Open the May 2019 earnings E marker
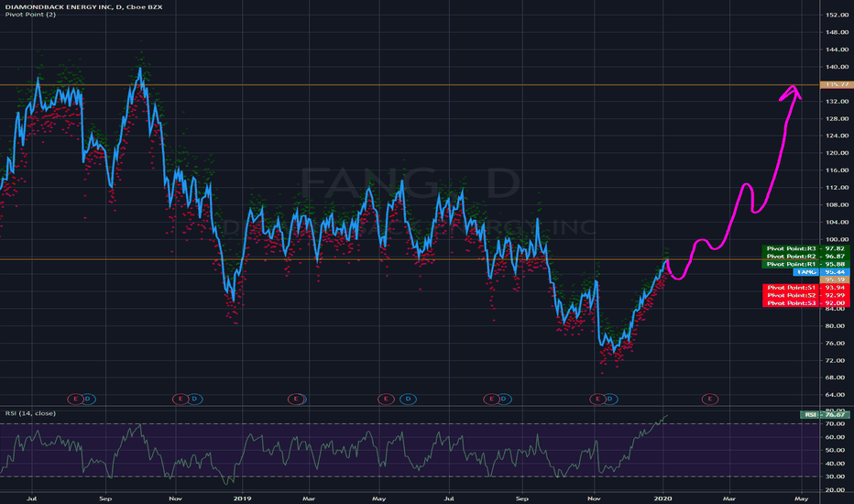The image size is (854, 504). point(386,400)
